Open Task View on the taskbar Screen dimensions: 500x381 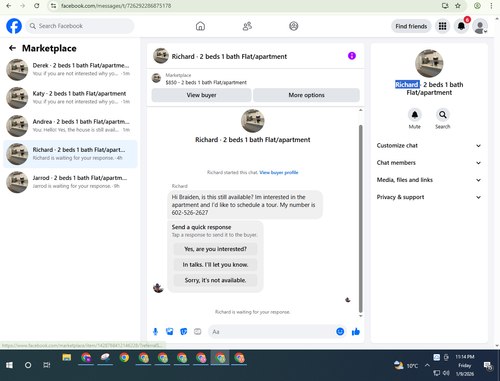(47, 365)
